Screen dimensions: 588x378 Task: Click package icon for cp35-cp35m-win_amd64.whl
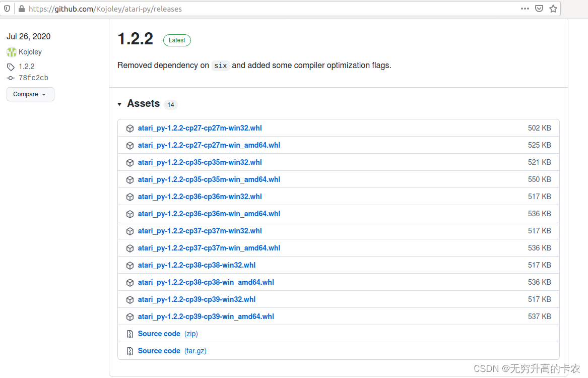click(130, 180)
